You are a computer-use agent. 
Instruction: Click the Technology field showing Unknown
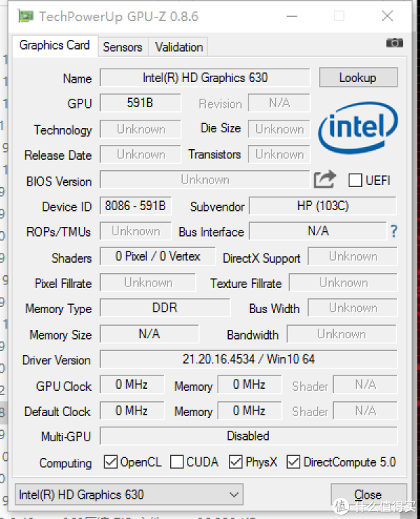pyautogui.click(x=141, y=129)
